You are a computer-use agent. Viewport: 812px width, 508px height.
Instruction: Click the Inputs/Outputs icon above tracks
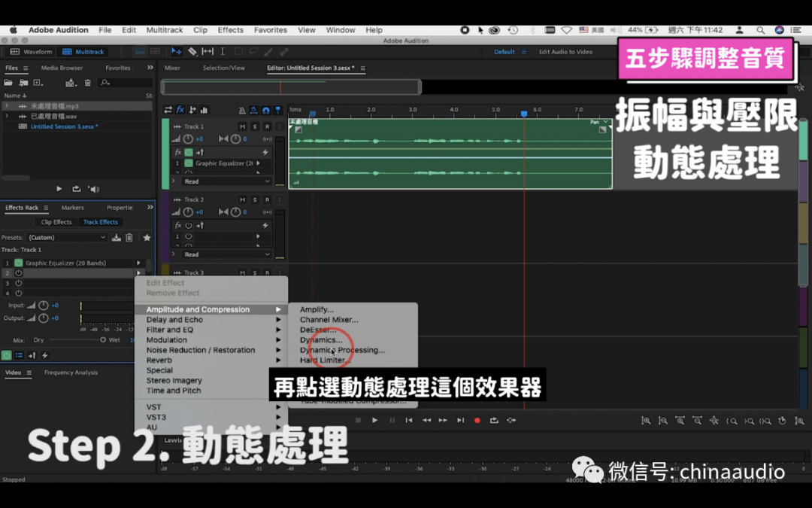pos(168,110)
